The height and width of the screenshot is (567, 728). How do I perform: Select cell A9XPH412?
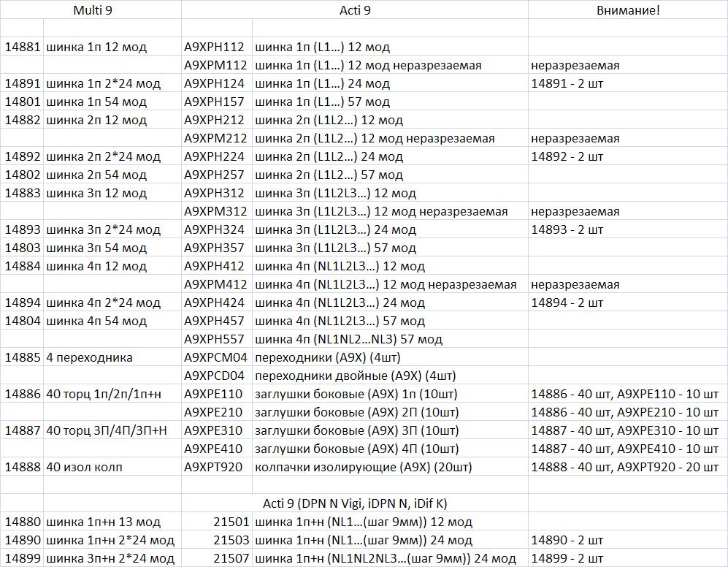[217, 266]
